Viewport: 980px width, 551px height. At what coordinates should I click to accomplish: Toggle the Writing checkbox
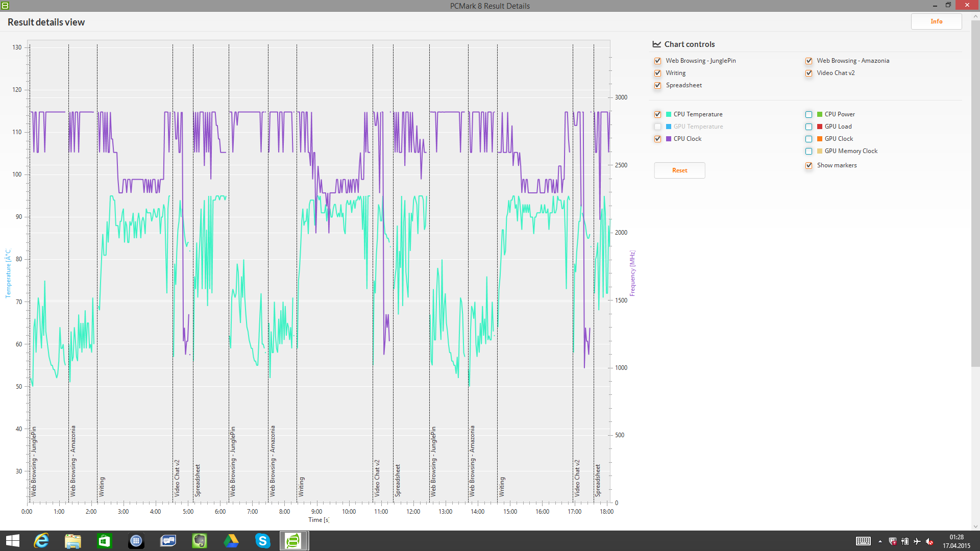657,73
